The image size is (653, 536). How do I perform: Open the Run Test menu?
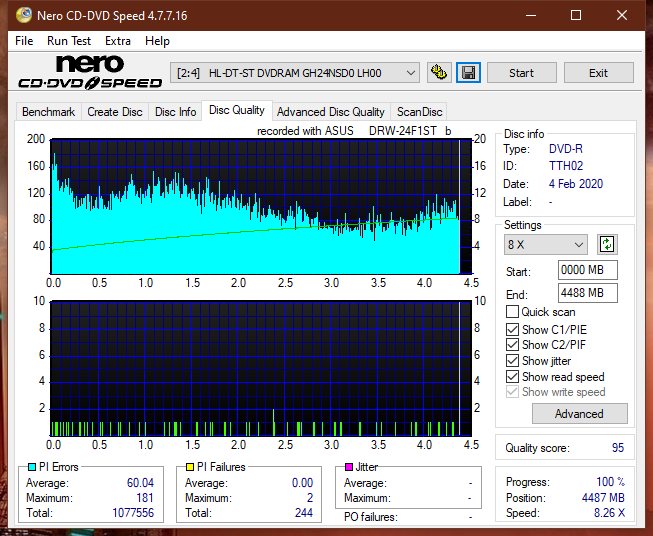[x=69, y=41]
